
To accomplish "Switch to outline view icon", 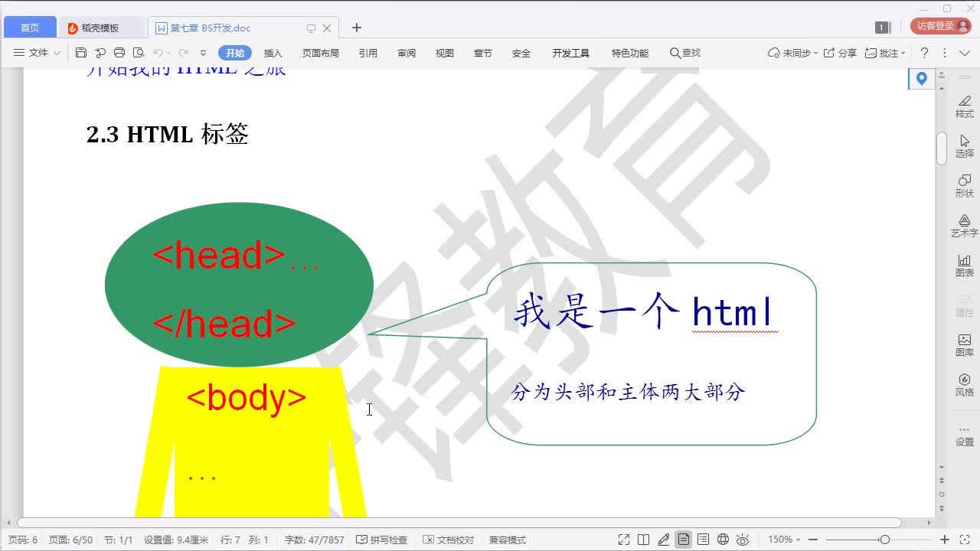I will coord(704,540).
